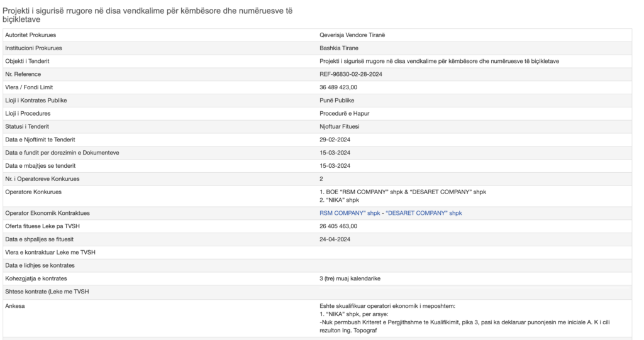Click the Nuk permbush Kriteret e Pergjithshme reason text

[x=465, y=327]
